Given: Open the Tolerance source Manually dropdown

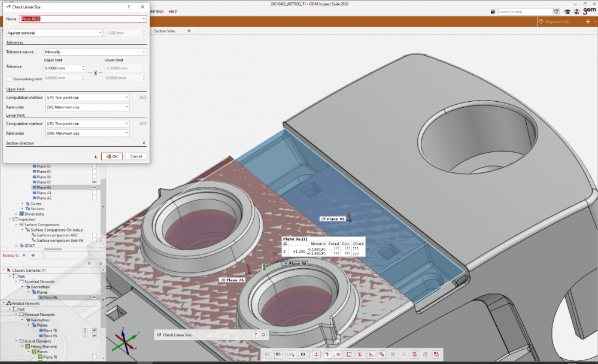Looking at the screenshot, I should coord(95,52).
